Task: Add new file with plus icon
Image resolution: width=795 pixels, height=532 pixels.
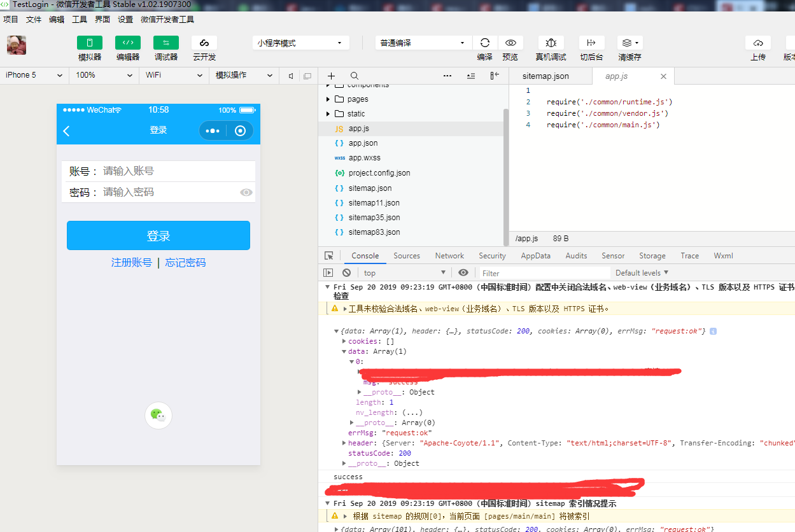Action: click(x=331, y=76)
